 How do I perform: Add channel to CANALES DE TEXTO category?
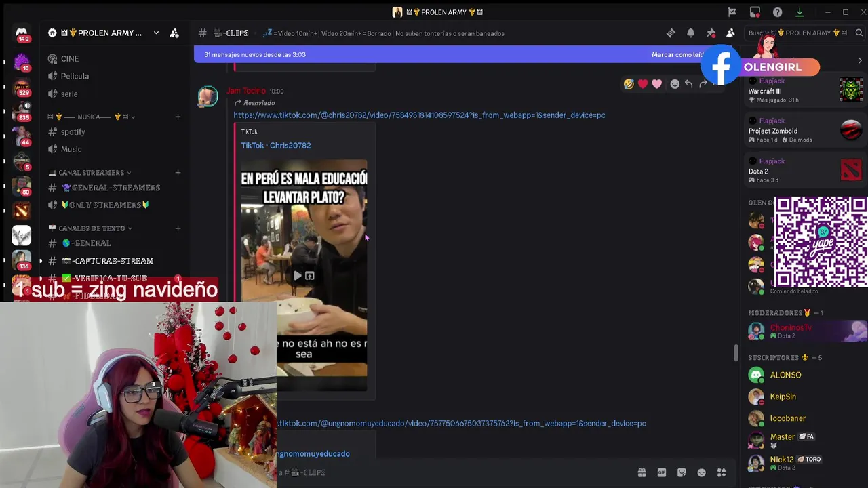[178, 228]
